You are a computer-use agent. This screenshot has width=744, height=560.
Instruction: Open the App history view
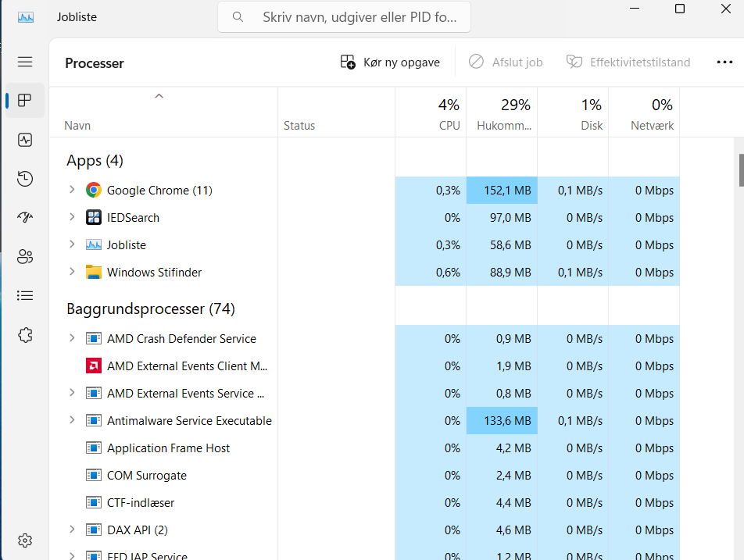24,178
